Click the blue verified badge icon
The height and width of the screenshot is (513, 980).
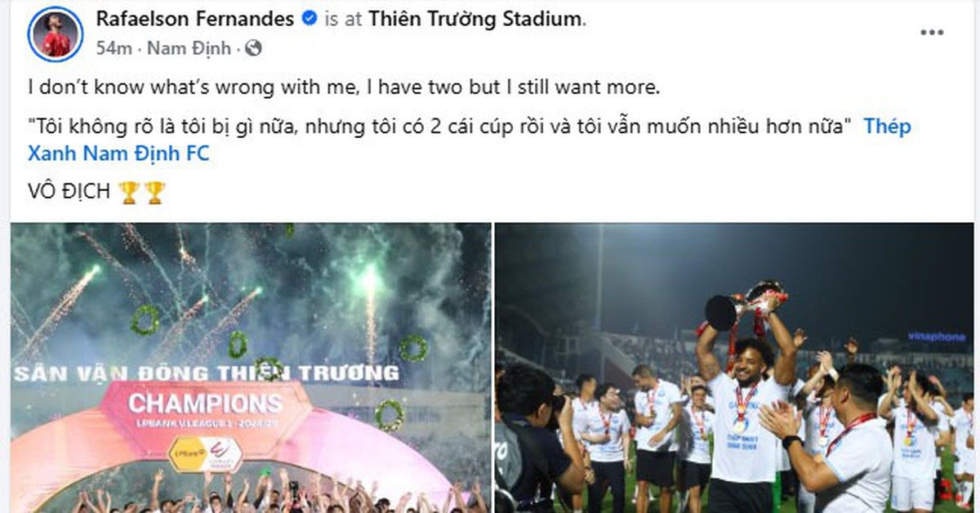(x=310, y=18)
